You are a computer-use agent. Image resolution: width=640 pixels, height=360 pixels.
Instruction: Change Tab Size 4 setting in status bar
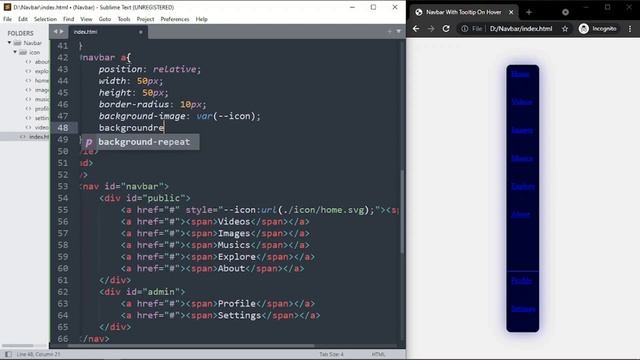coord(331,354)
